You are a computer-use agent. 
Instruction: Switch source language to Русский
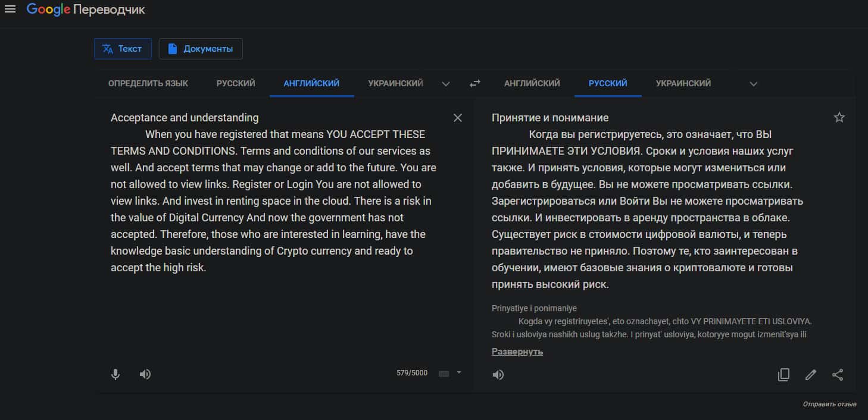(x=236, y=83)
